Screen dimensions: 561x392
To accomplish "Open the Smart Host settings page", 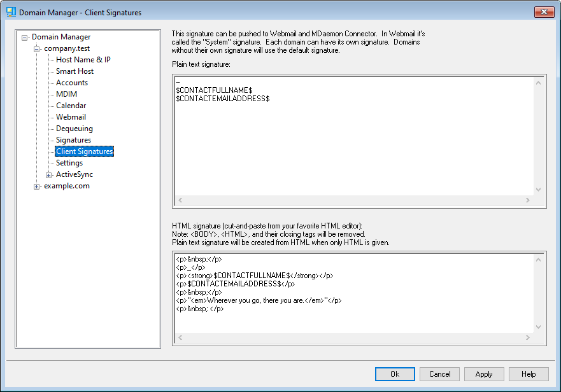I will tap(75, 71).
